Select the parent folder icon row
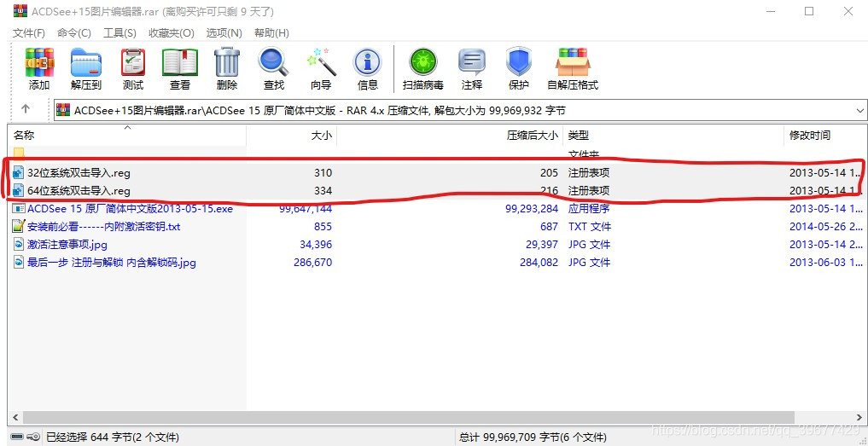The height and width of the screenshot is (446, 868). pyautogui.click(x=19, y=153)
